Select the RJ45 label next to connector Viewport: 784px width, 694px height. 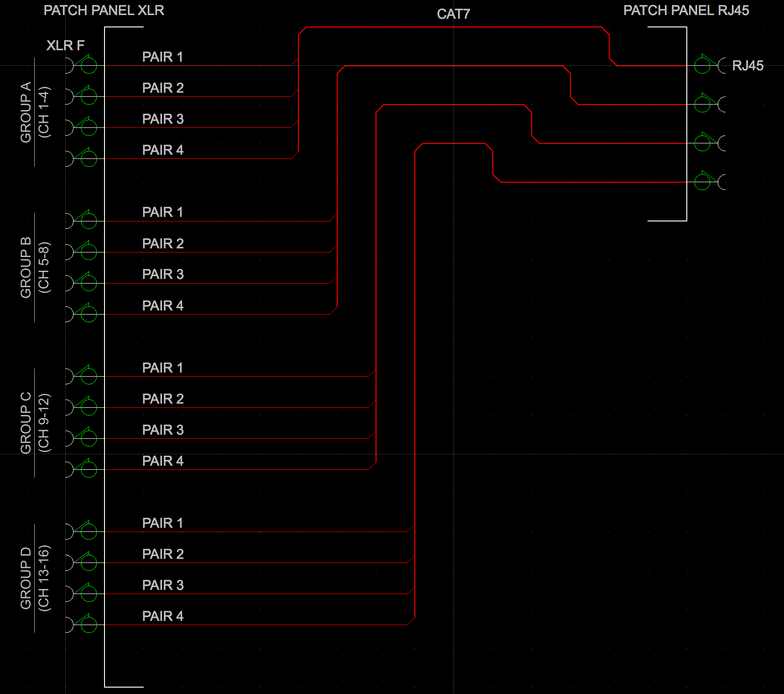748,65
